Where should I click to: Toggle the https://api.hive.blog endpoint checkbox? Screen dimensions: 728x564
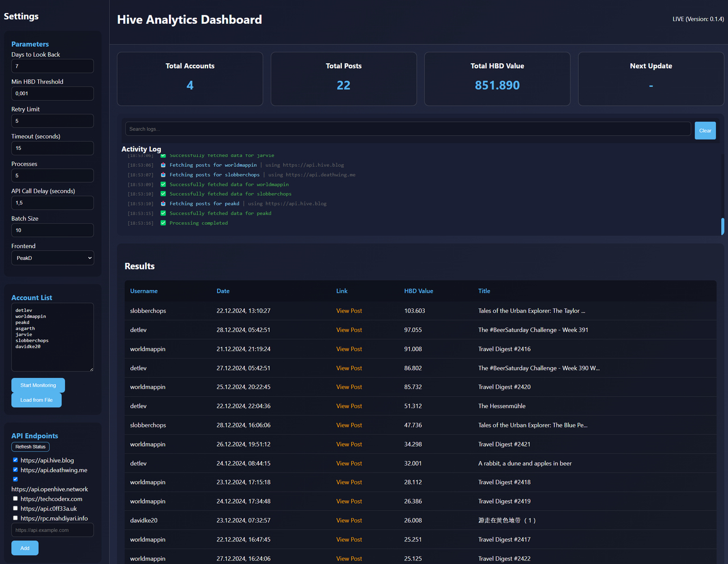(x=15, y=460)
